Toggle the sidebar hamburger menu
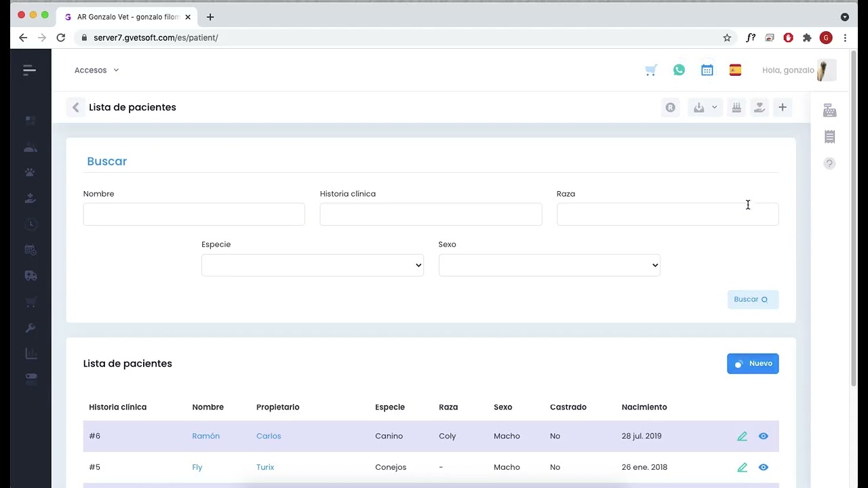 29,70
